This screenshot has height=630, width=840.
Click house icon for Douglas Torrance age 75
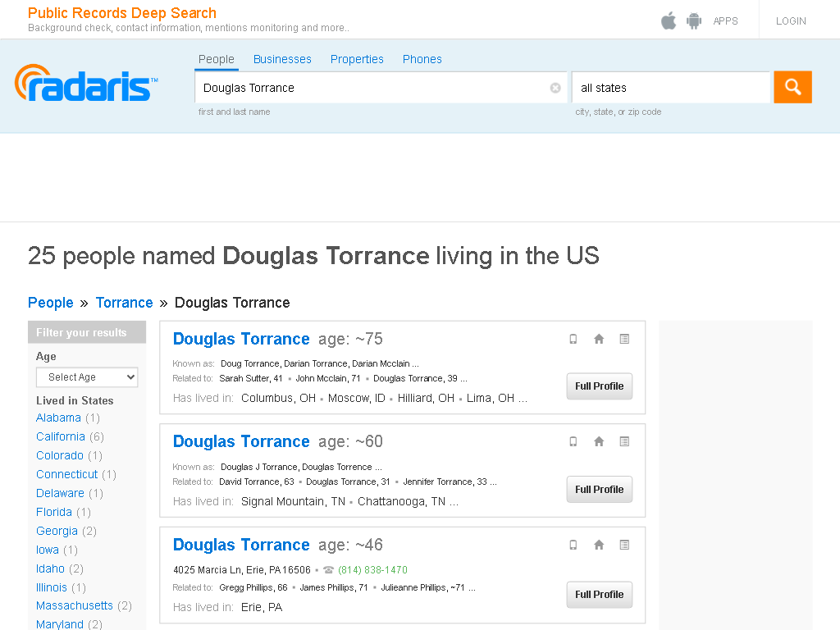click(599, 339)
